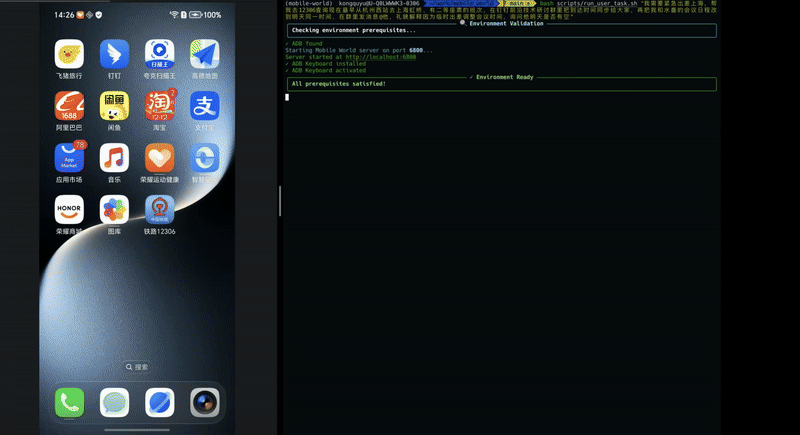This screenshot has height=435, width=800.
Task: Launch the DingTalk app (钉钉)
Action: 114,54
